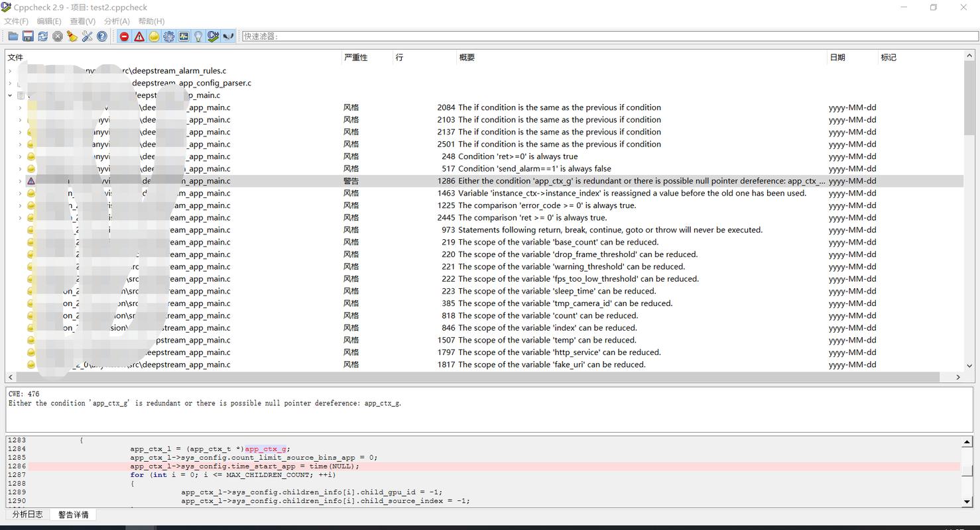Image resolution: width=980 pixels, height=530 pixels.
Task: Open the 帮助(H) menu
Action: (151, 21)
